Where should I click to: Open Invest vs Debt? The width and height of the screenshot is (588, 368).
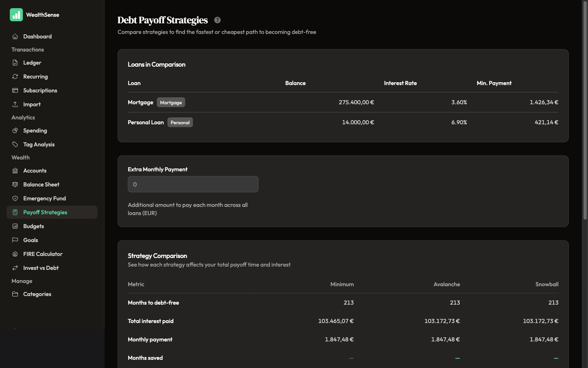52,268
